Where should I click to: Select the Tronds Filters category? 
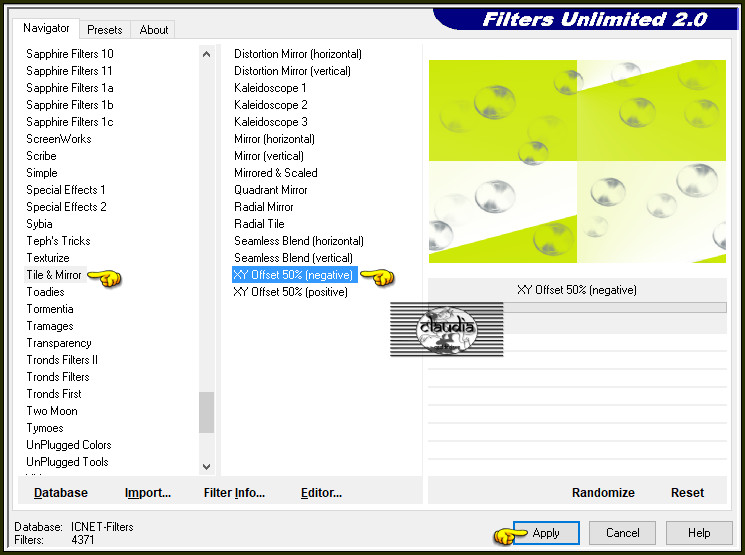(x=58, y=377)
